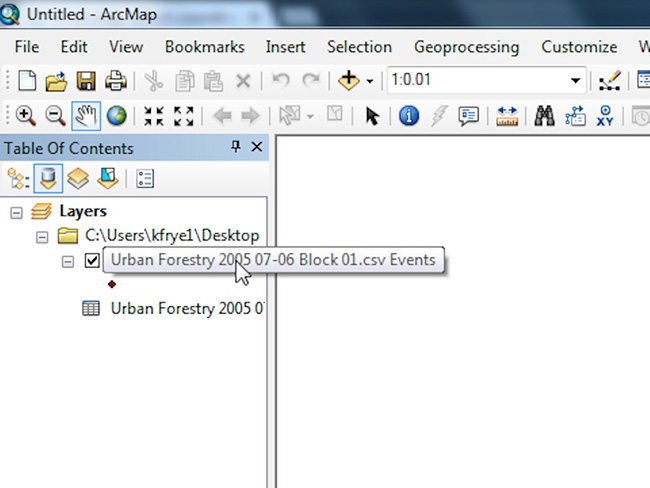Screen dimensions: 650x488
Task: Open the File menu
Action: point(27,47)
